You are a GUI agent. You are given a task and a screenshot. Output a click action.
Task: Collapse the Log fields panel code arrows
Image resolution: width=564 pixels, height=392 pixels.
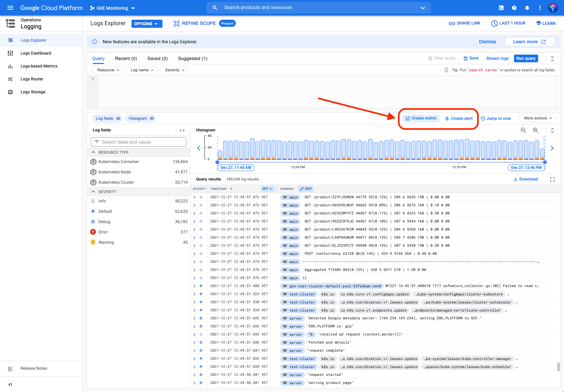pos(182,130)
